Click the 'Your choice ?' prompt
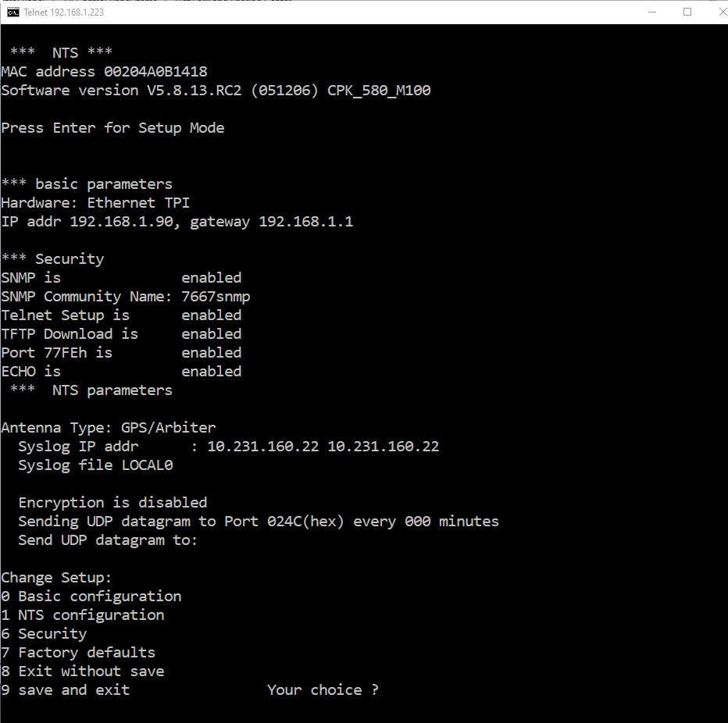 pos(323,690)
